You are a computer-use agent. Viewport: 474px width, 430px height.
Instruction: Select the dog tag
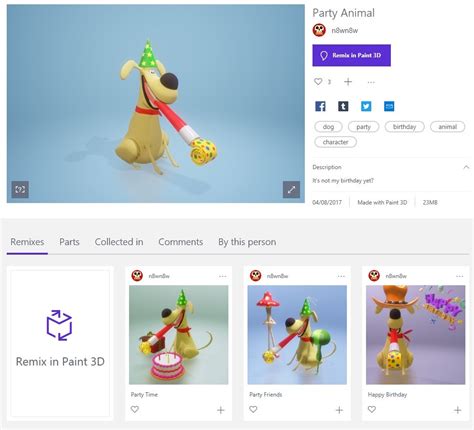pos(328,127)
